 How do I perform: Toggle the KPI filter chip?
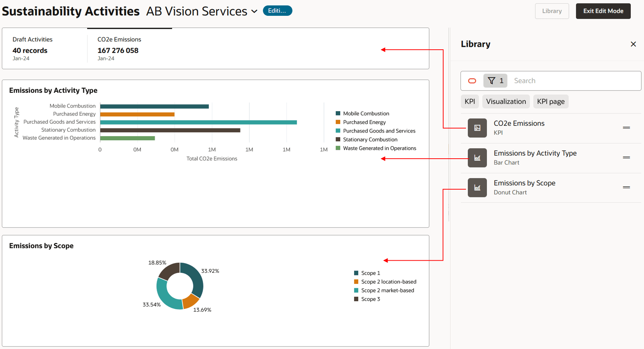pyautogui.click(x=470, y=101)
